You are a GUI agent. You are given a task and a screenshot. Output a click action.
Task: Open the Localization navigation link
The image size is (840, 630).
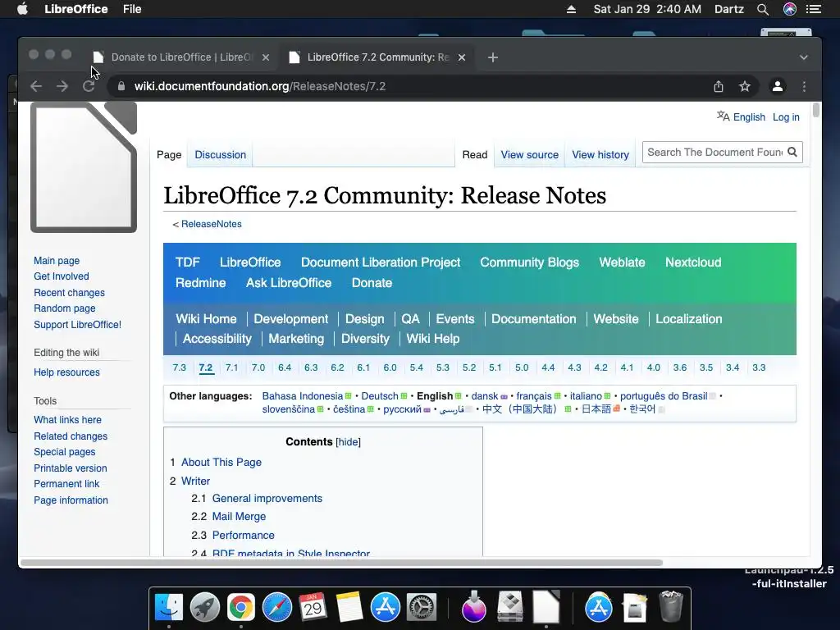(x=689, y=319)
